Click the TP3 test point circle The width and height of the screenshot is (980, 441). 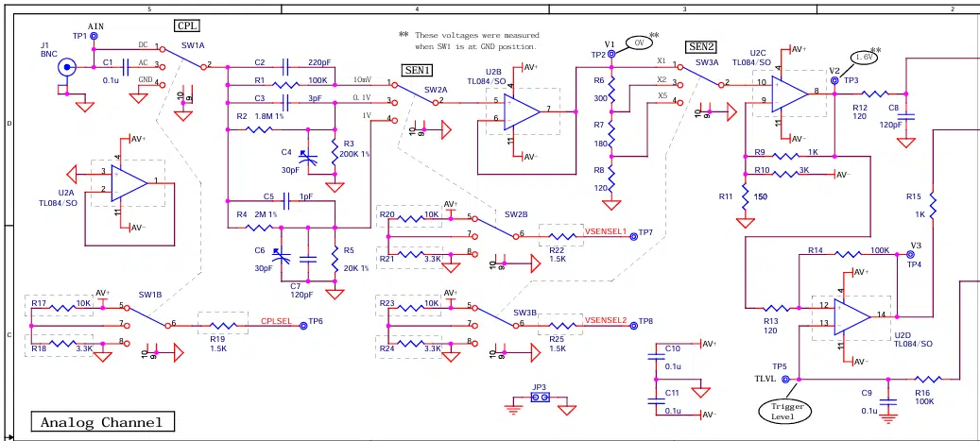click(835, 80)
